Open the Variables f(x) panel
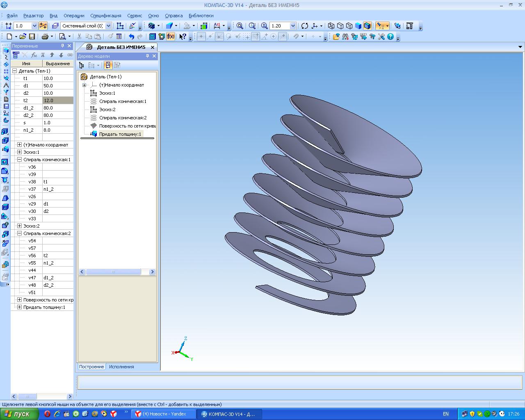 point(171,37)
